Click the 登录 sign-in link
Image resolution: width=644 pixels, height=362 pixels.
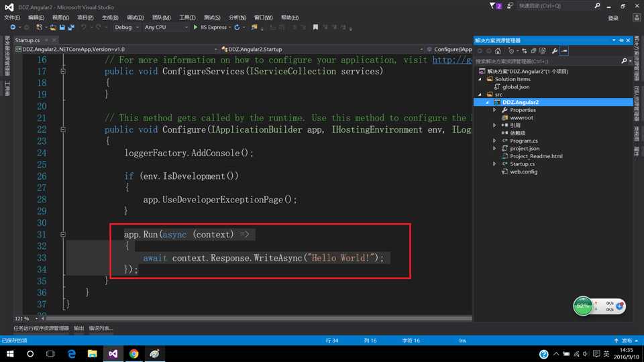pos(613,18)
